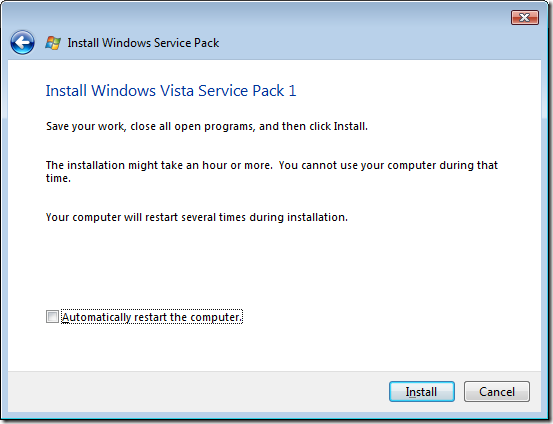Click the 'restart several times' sentence

click(197, 217)
